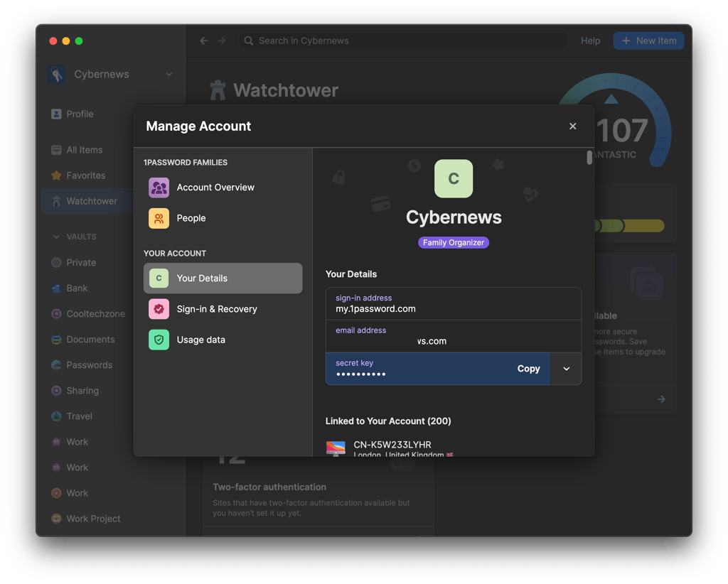This screenshot has width=728, height=584.
Task: Open the Help menu
Action: coord(590,40)
